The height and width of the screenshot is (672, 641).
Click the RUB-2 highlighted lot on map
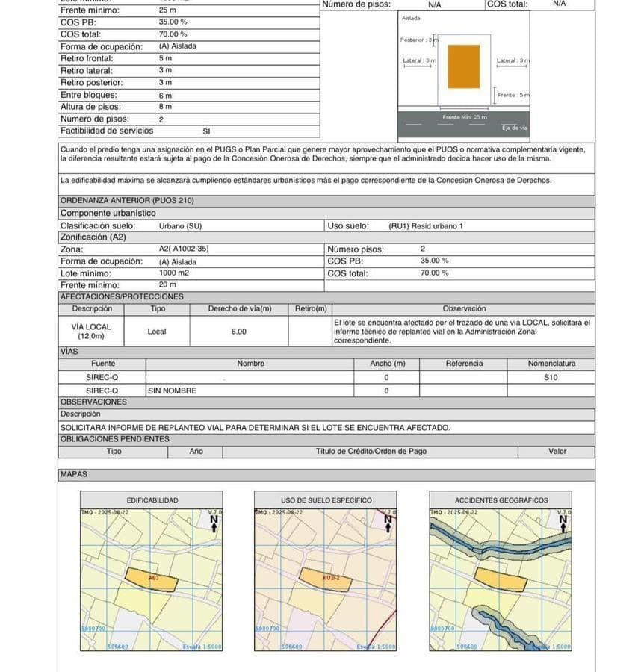(x=326, y=579)
